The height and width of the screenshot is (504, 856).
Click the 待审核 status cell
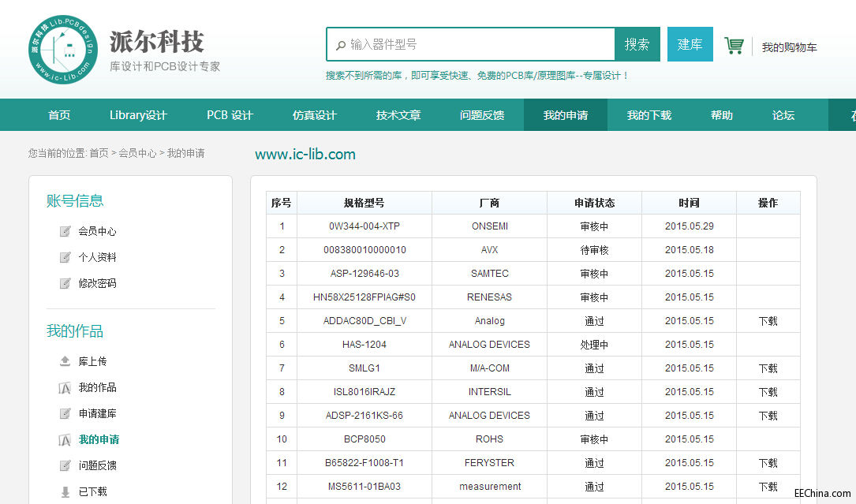[x=595, y=250]
